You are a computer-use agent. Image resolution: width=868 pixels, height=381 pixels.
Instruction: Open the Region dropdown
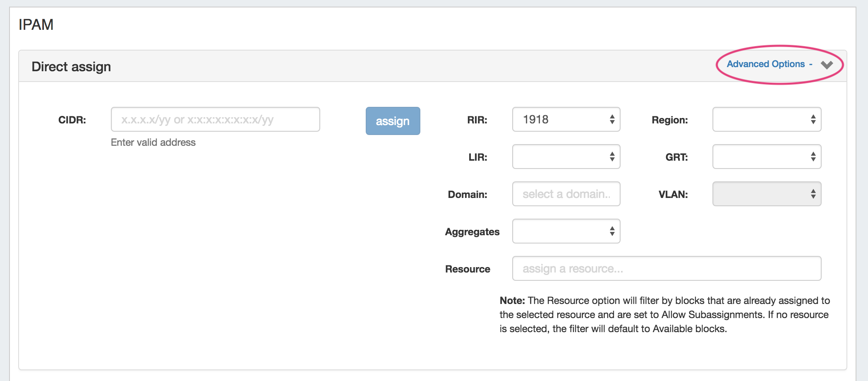766,120
